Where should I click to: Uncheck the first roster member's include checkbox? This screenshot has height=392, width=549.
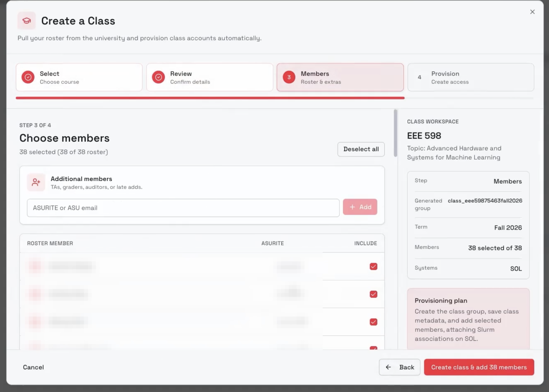(373, 266)
